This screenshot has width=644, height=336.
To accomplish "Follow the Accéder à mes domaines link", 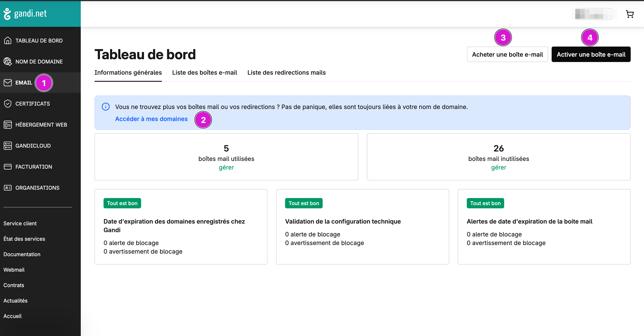I will (151, 119).
